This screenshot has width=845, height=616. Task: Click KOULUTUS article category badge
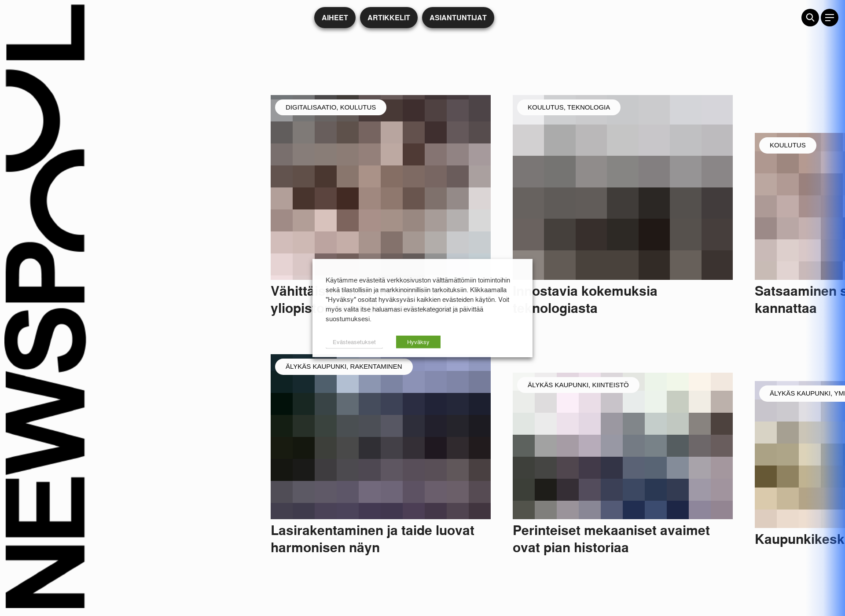[x=786, y=145]
